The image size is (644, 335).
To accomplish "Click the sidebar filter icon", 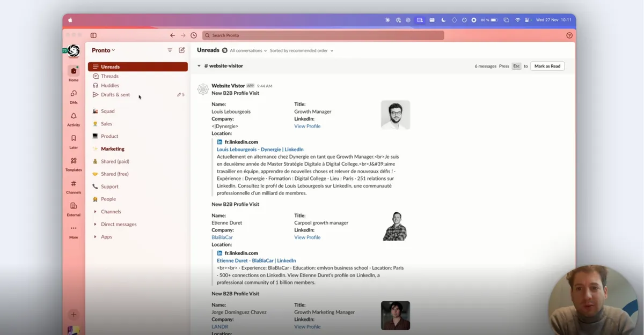I will (170, 50).
